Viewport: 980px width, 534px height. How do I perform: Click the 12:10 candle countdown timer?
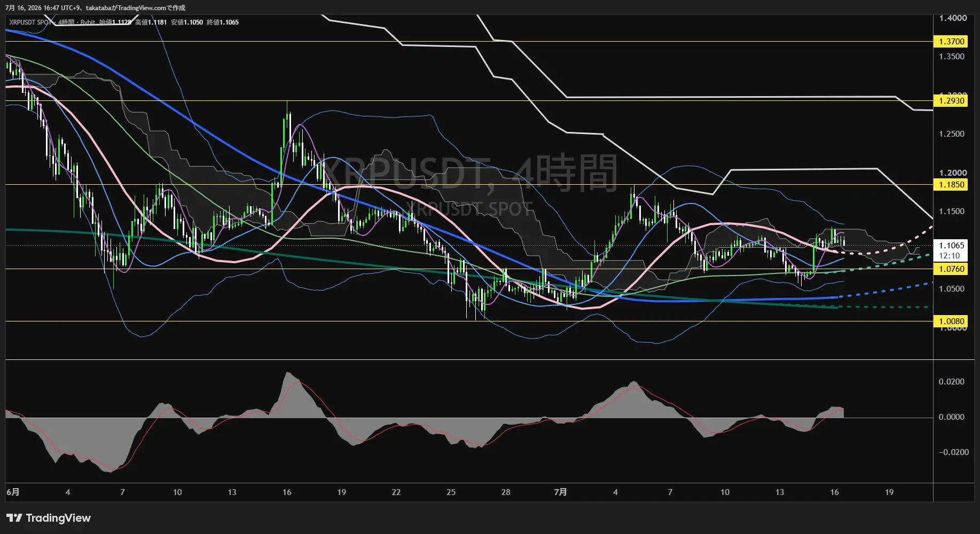tap(949, 256)
